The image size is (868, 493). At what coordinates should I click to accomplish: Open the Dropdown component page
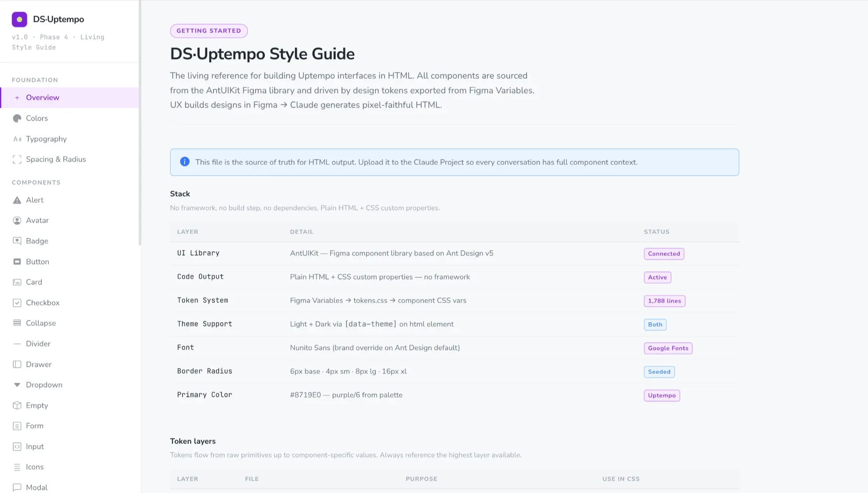(x=70, y=385)
